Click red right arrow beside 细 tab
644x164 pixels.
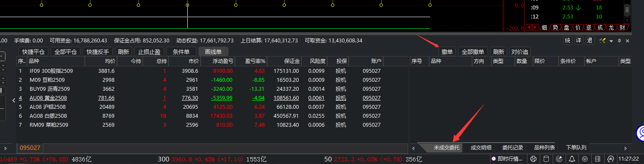click(x=535, y=27)
